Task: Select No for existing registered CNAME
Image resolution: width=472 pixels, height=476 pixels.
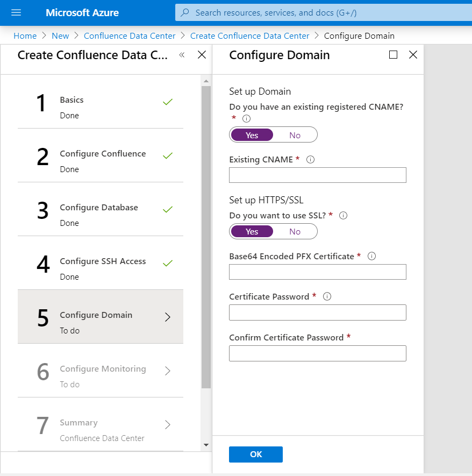Action: click(x=295, y=135)
